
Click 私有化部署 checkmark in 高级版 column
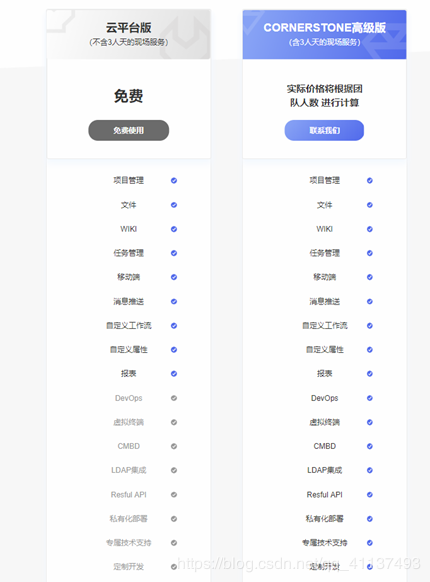pos(369,519)
